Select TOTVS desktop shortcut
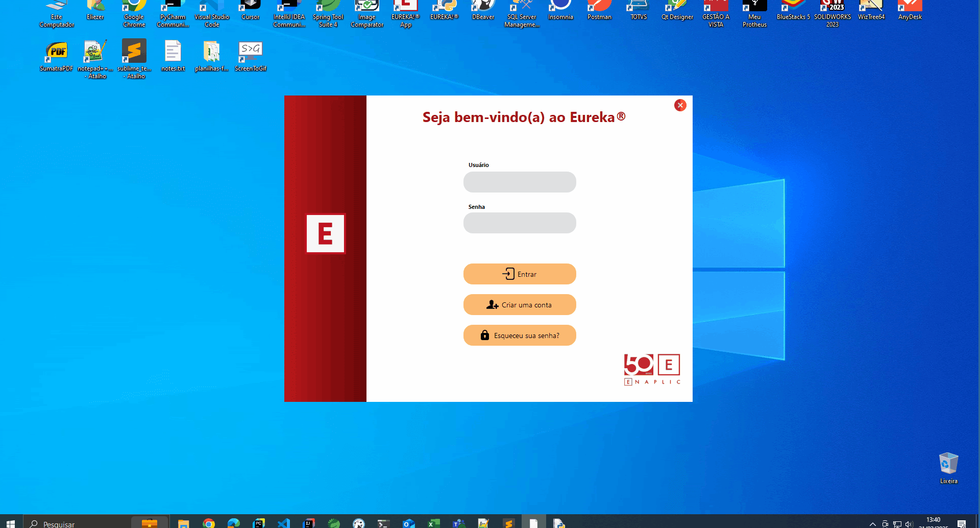Viewport: 980px width, 528px height. click(638, 11)
